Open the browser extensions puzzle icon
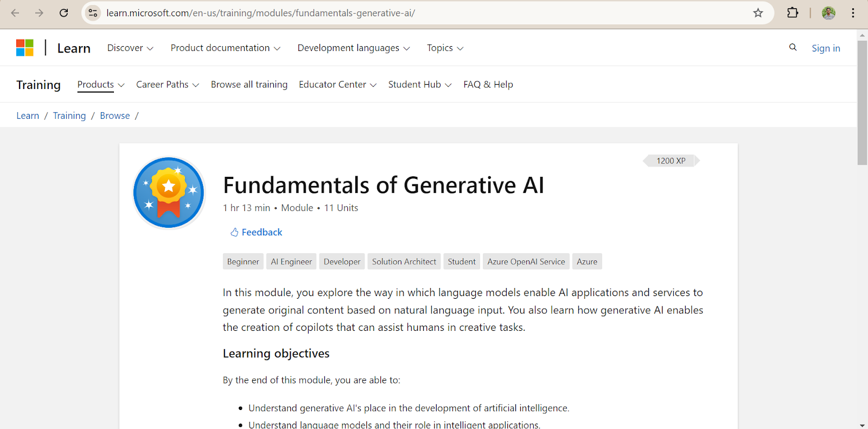 [793, 13]
